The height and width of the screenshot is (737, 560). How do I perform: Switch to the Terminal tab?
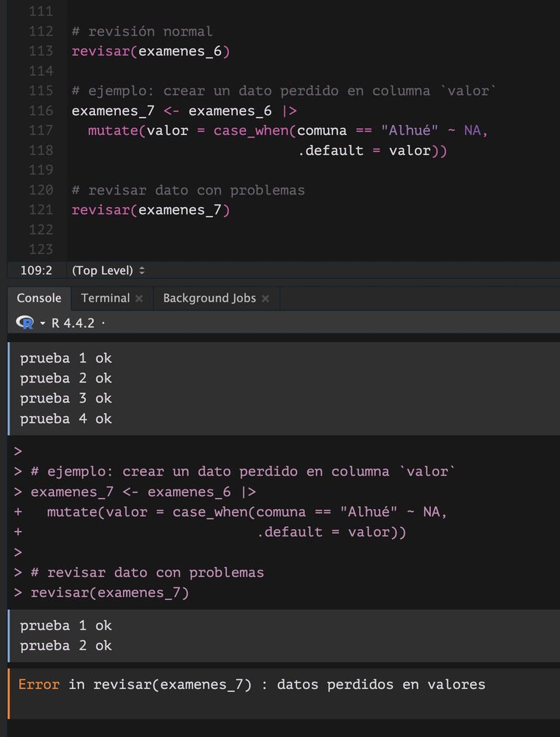[105, 298]
